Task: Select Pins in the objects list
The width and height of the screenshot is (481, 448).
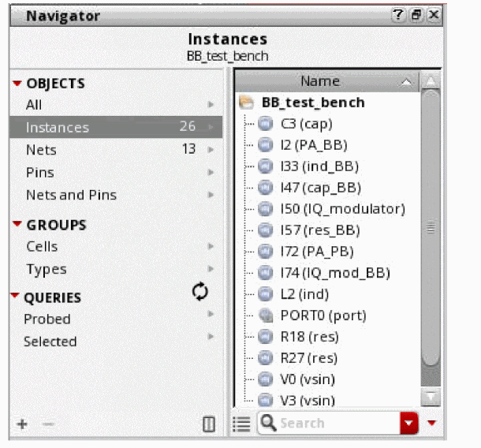Action: (40, 172)
